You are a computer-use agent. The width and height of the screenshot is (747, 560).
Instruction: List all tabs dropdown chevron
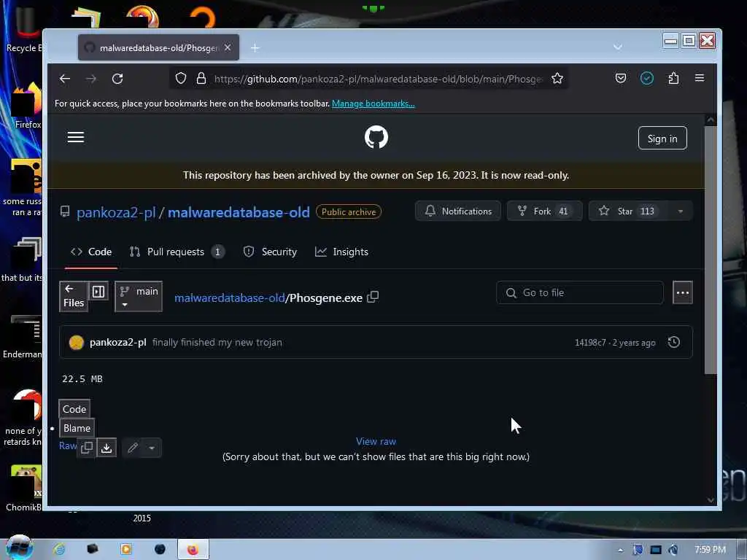click(617, 47)
